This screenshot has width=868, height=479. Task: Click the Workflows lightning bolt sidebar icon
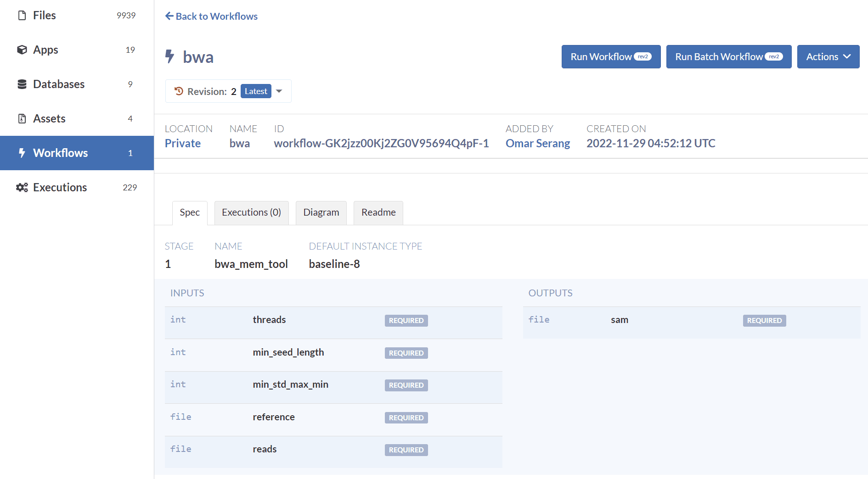point(22,153)
